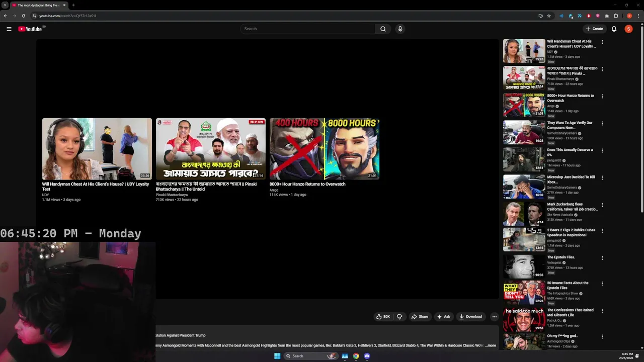Open the Ask AI button
The height and width of the screenshot is (362, 644).
[444, 317]
